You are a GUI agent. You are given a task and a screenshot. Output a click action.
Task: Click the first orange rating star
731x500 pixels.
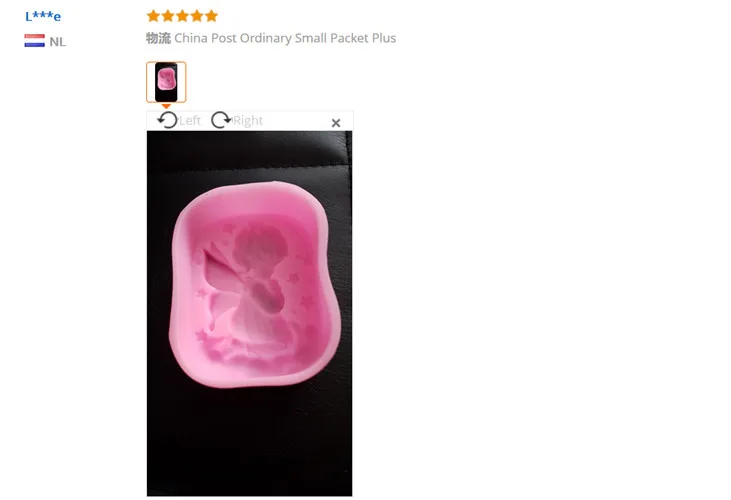tap(153, 16)
